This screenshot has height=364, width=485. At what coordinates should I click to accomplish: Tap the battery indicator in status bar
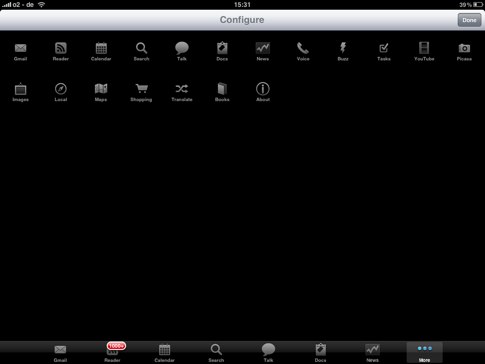click(478, 5)
